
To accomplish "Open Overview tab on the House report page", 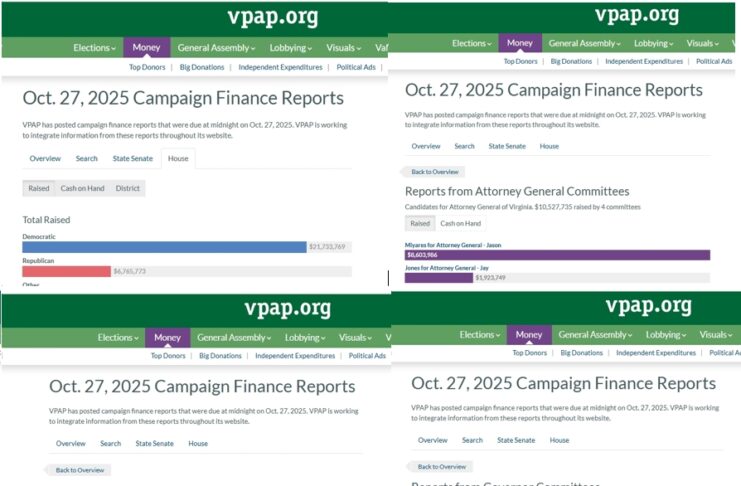I will [x=45, y=158].
